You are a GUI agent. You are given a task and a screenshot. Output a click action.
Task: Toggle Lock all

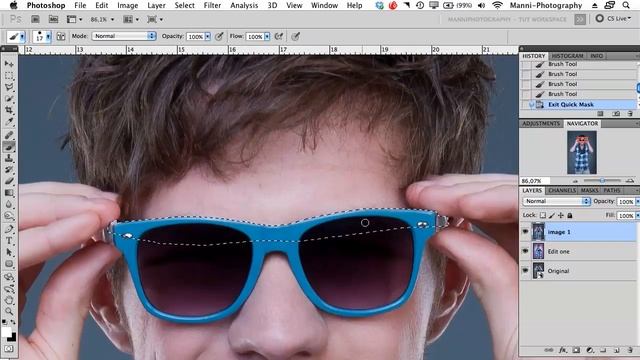tap(570, 215)
